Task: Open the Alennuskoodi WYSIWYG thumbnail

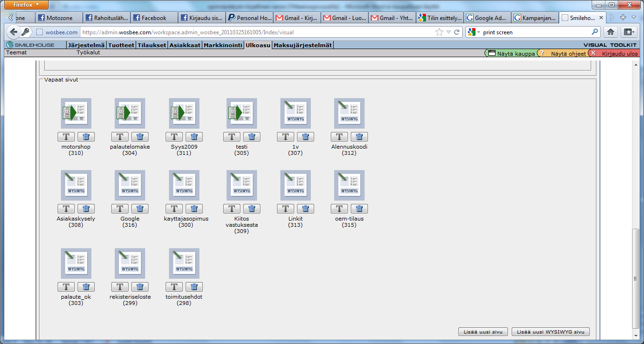Action: point(349,113)
